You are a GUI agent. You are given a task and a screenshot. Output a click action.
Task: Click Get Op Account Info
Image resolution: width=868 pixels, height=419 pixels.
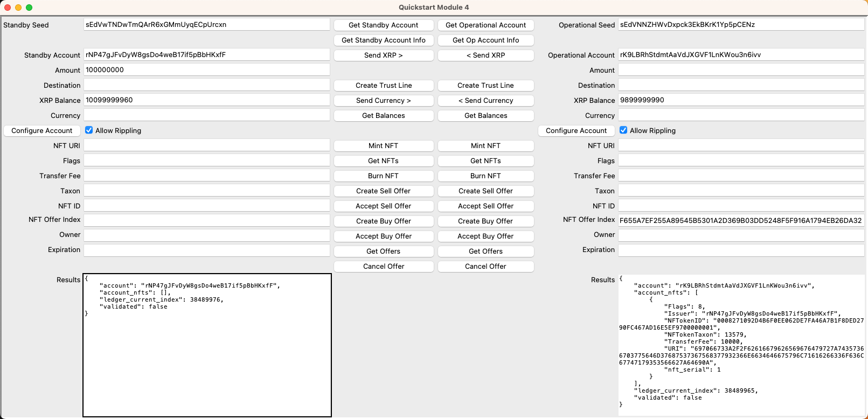(485, 40)
